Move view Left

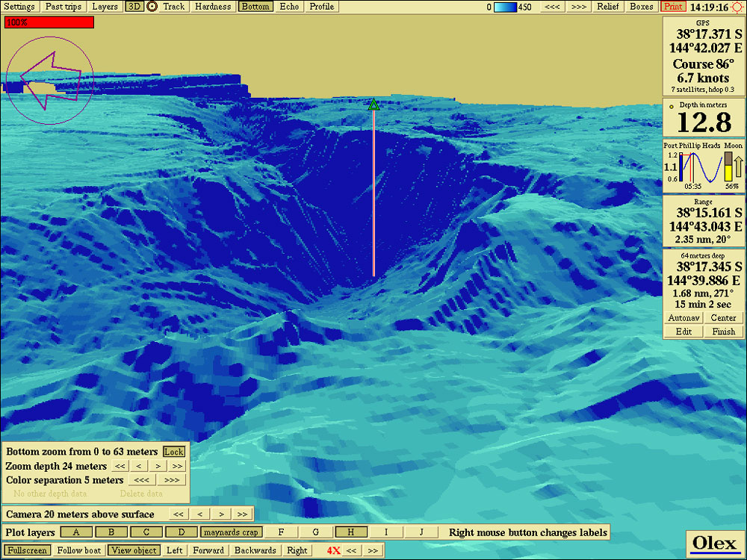(x=174, y=550)
